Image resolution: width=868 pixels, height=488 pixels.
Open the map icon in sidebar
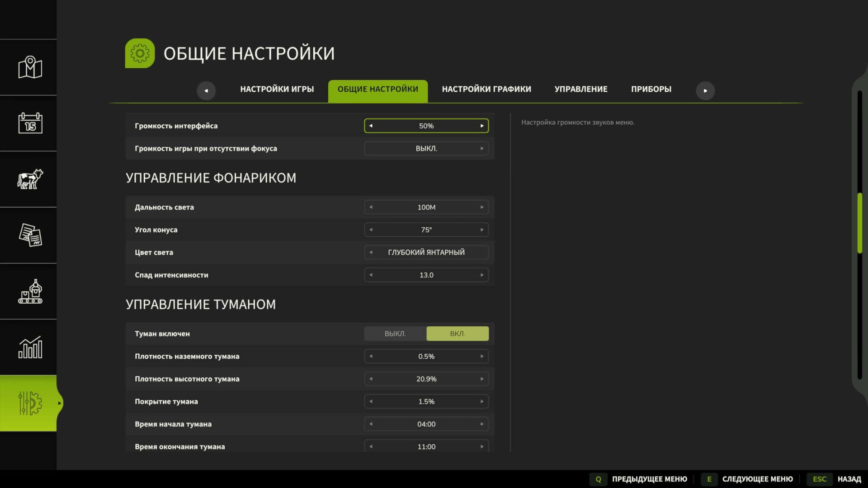[x=30, y=67]
